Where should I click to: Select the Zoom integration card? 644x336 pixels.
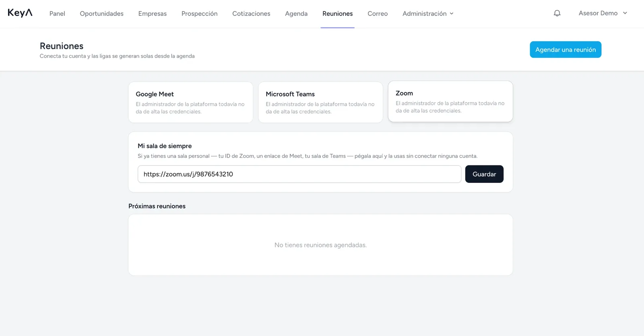pos(450,102)
